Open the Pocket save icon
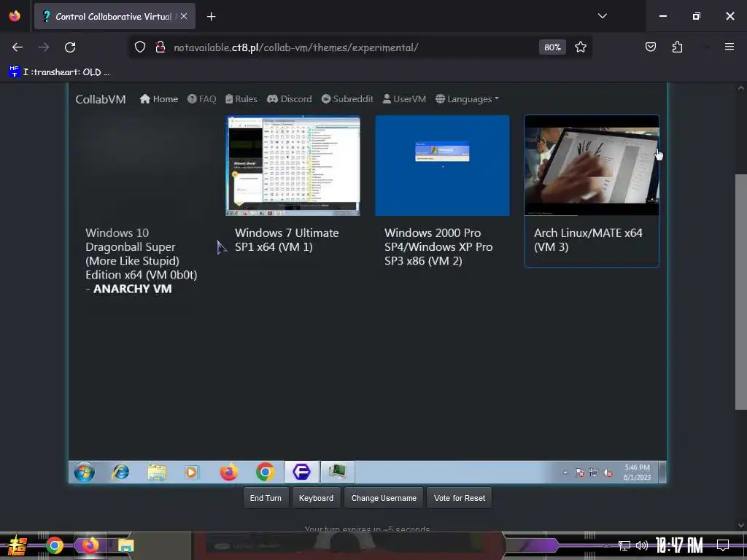This screenshot has height=560, width=747. click(650, 47)
